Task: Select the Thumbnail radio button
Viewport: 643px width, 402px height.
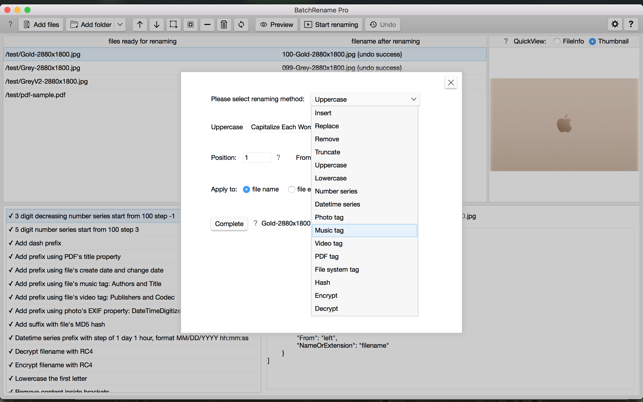Action: click(x=593, y=41)
